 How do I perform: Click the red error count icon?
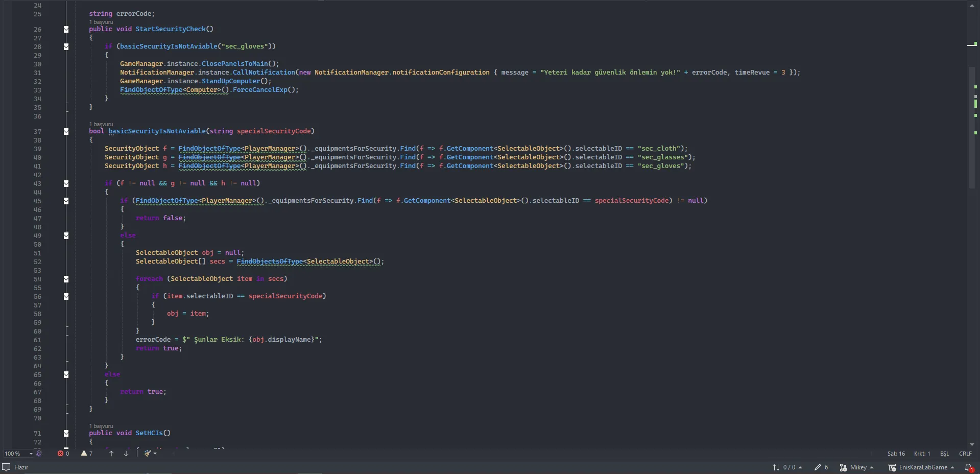tap(61, 454)
